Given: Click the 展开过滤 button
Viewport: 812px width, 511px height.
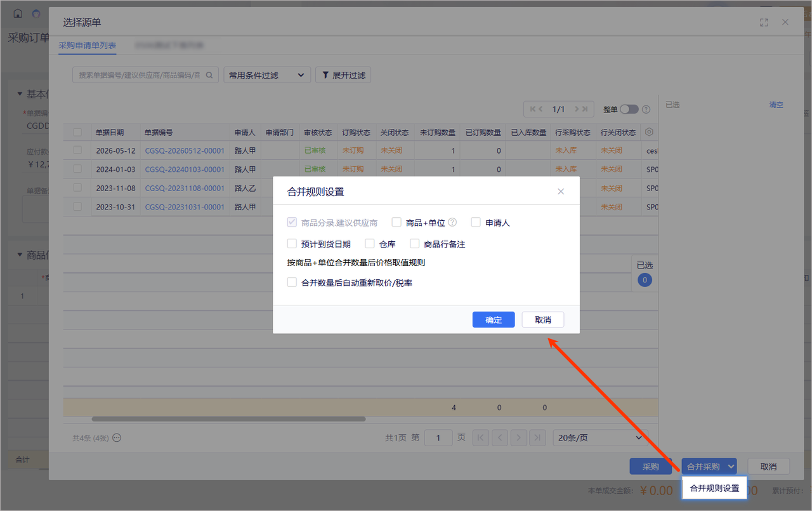Looking at the screenshot, I should [343, 75].
